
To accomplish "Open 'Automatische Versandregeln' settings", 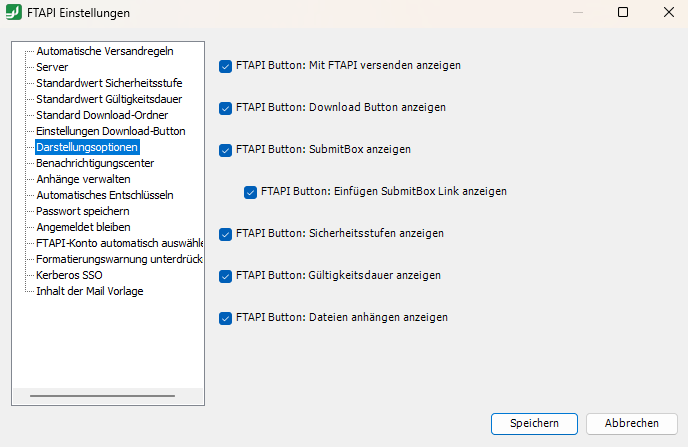I will tap(104, 51).
